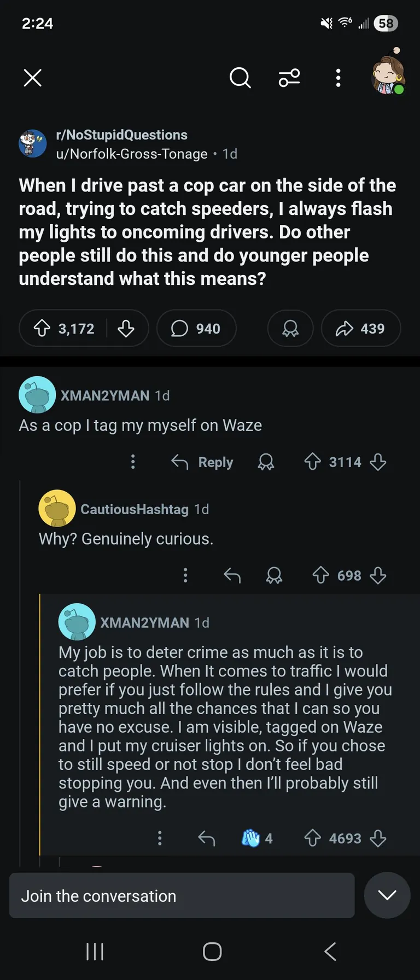Downvote the main post
The width and height of the screenshot is (420, 980).
click(x=126, y=329)
